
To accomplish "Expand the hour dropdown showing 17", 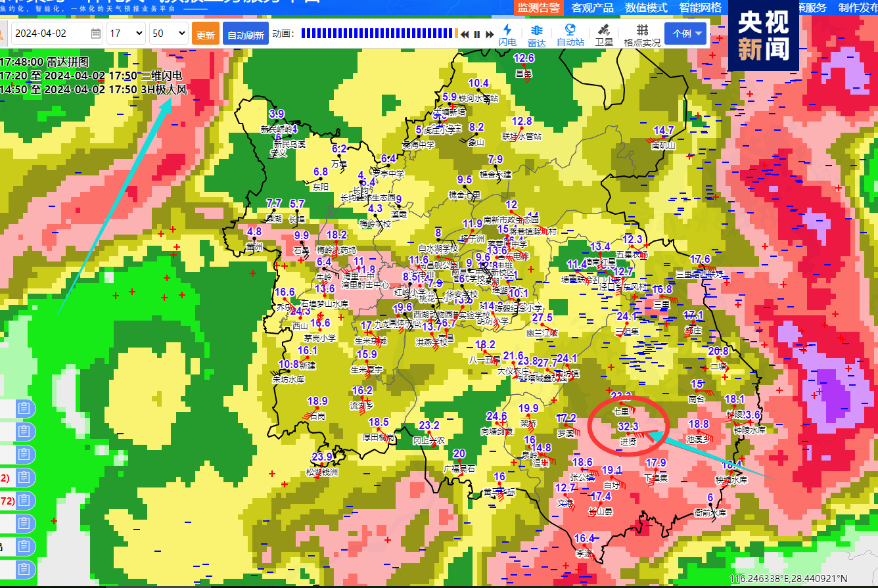I will click(x=126, y=34).
